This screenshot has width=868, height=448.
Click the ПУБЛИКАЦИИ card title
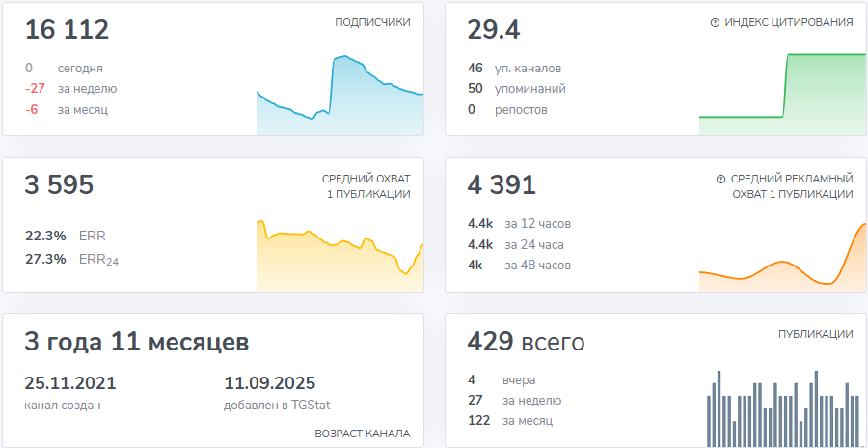[x=815, y=334]
